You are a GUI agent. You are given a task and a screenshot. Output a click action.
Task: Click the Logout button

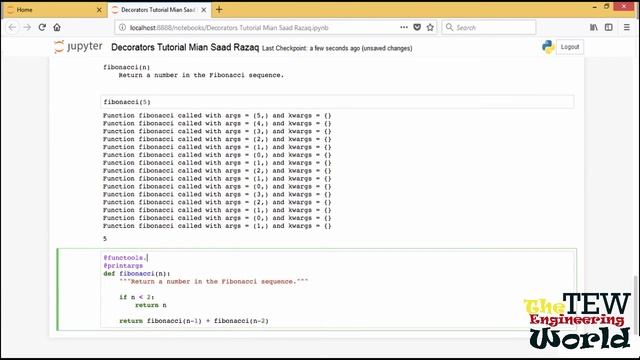coord(570,47)
